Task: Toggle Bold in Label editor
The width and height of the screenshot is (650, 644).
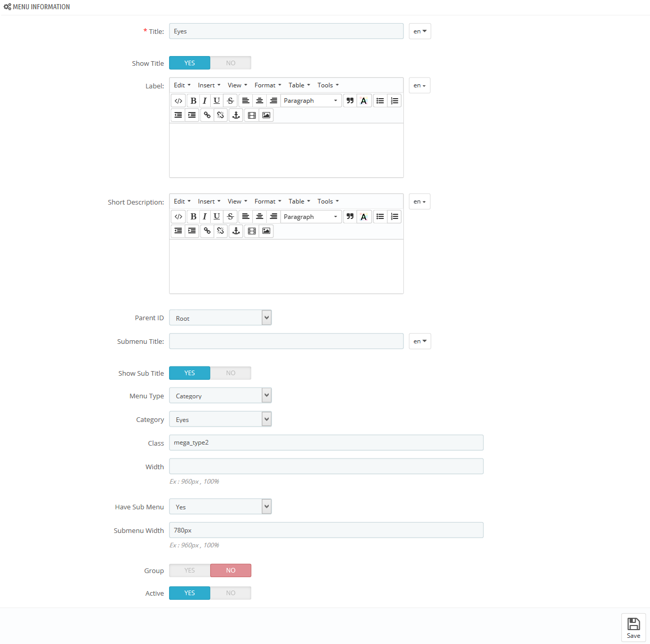Action: (x=193, y=101)
